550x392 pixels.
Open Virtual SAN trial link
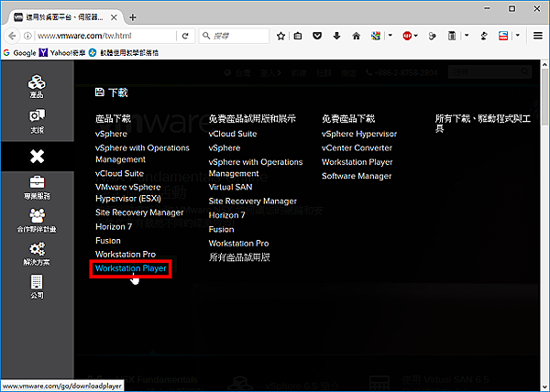click(x=230, y=187)
